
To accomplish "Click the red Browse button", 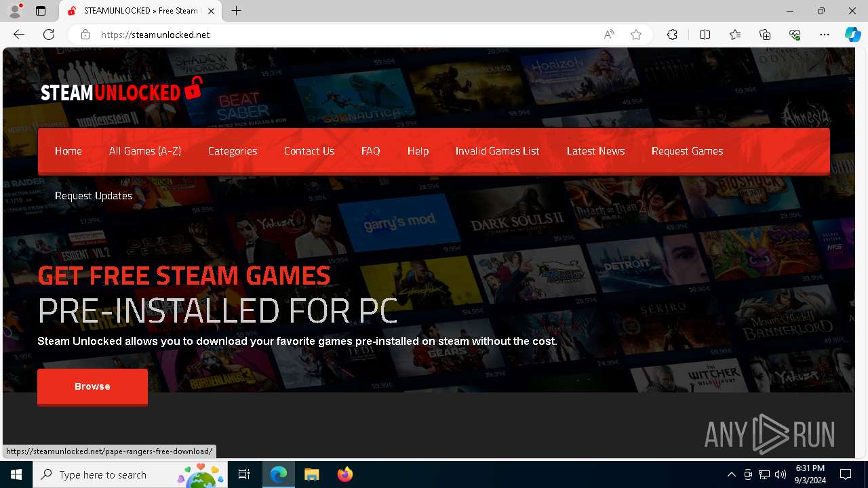I will [x=92, y=386].
